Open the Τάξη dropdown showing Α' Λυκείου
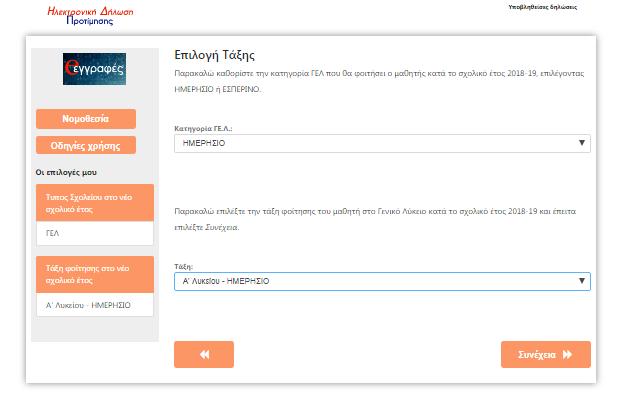 tap(382, 281)
